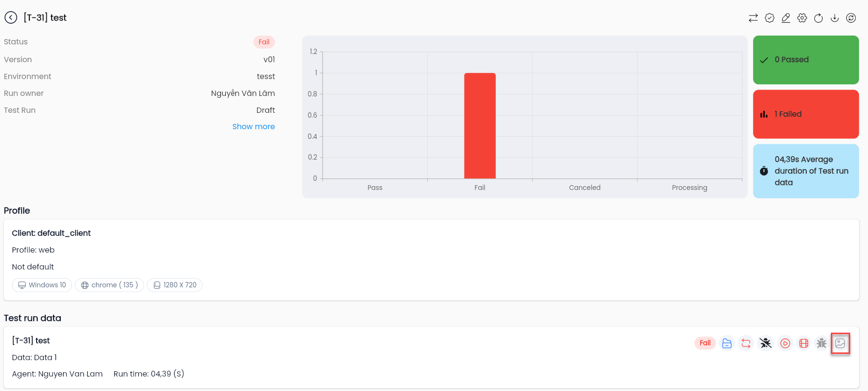Click the '[T-31] test' row title in test run data
Viewport: 868px width, 391px height.
pyautogui.click(x=31, y=341)
